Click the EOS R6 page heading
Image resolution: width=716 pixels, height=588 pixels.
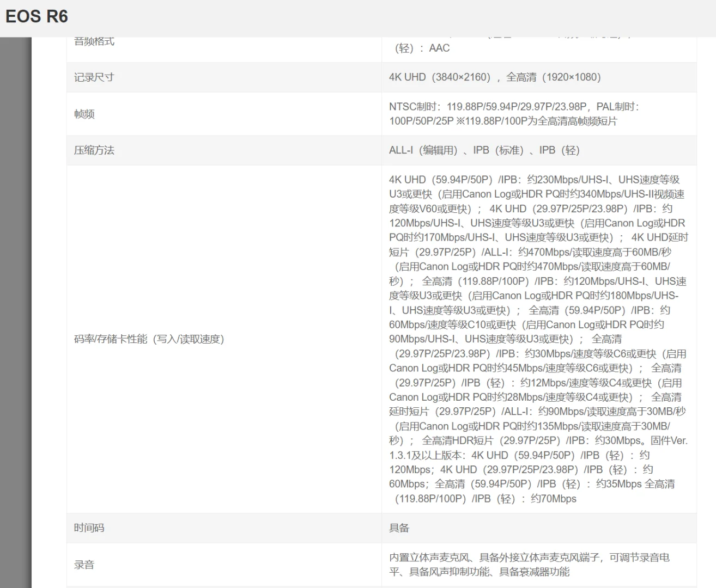click(x=36, y=16)
